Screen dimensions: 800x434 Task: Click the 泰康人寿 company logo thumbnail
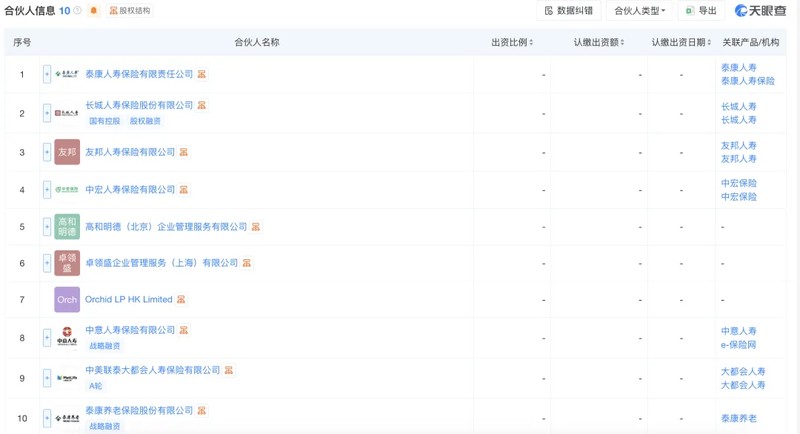coord(67,74)
